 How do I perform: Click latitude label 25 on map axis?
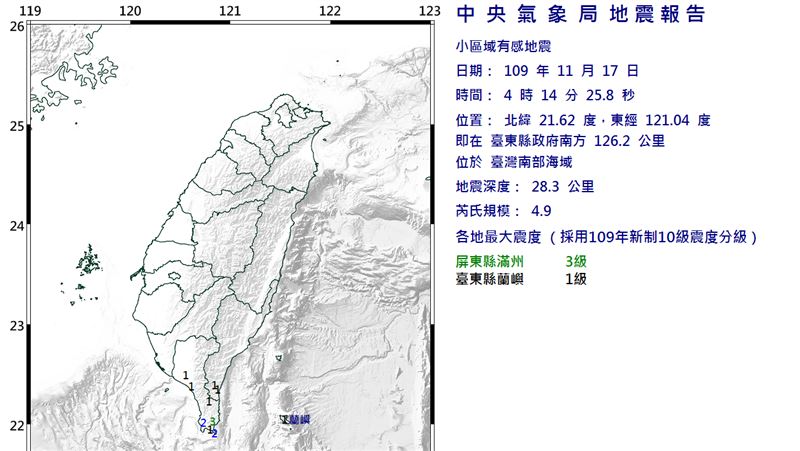(x=17, y=126)
